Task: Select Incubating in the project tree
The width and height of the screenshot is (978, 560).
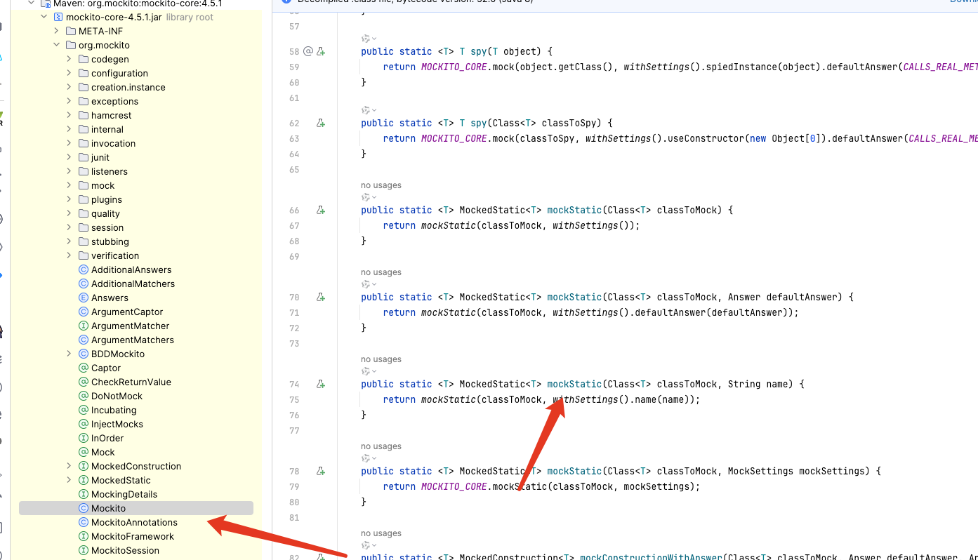Action: [114, 410]
